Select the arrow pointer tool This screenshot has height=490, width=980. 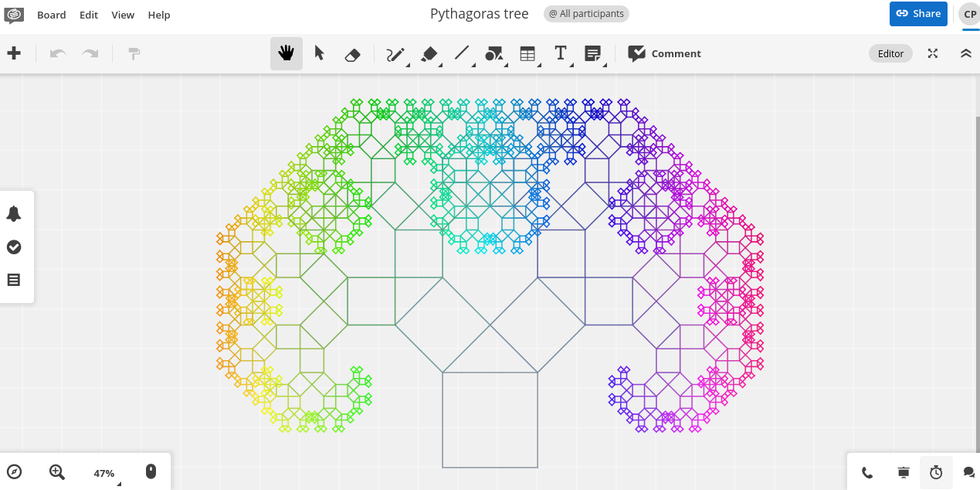pyautogui.click(x=319, y=53)
